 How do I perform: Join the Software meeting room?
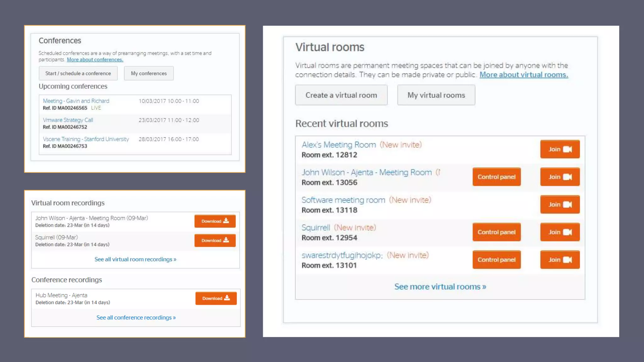coord(560,205)
